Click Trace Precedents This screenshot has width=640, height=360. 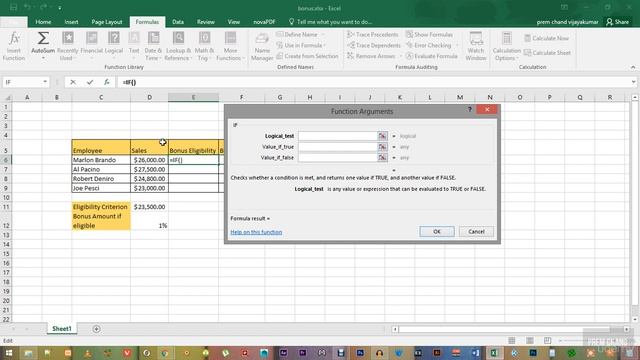click(x=373, y=35)
